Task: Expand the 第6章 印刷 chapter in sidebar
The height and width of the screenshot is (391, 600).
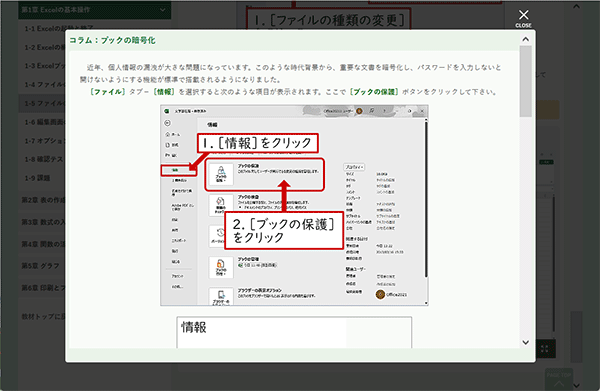Action: pos(42,288)
